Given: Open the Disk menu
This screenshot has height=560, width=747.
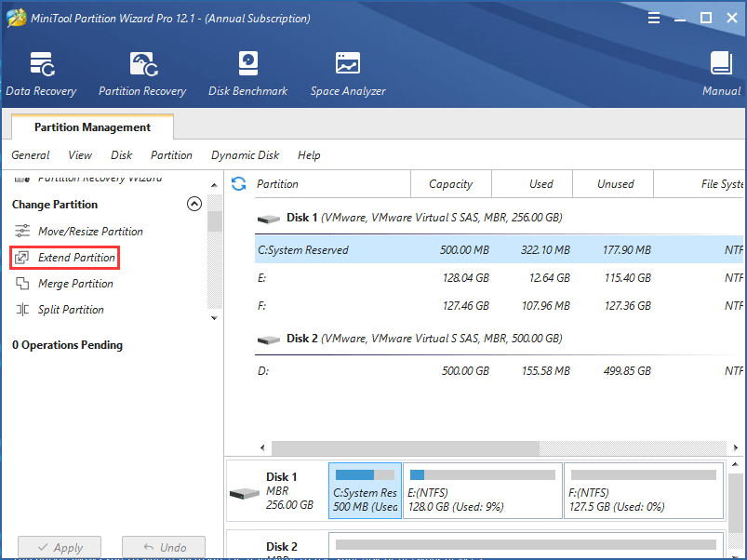Looking at the screenshot, I should tap(122, 155).
